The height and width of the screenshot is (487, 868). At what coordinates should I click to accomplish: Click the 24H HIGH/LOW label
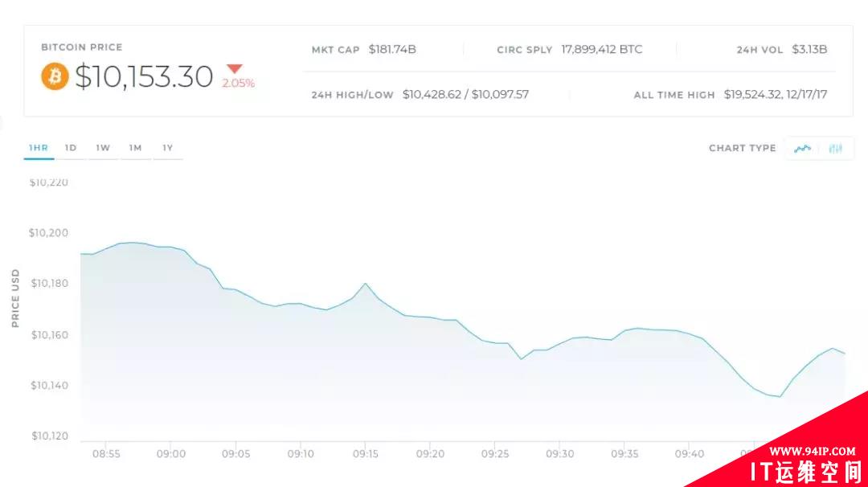coord(353,95)
